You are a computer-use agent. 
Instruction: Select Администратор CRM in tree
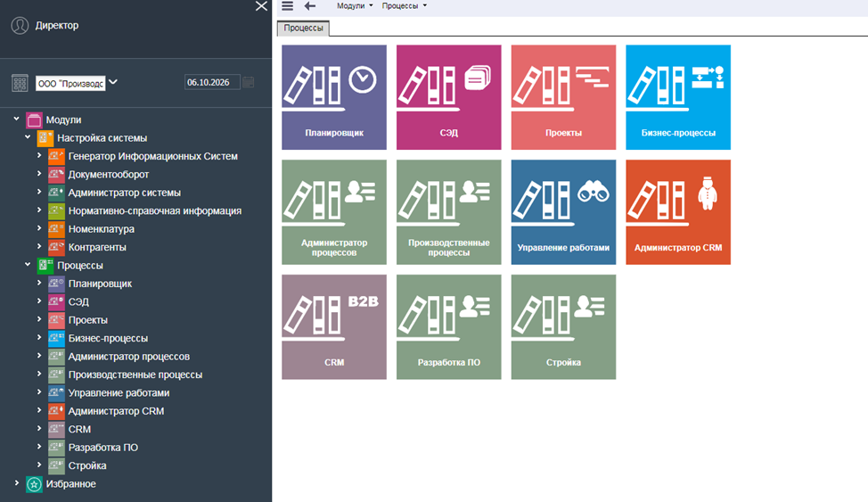(116, 411)
